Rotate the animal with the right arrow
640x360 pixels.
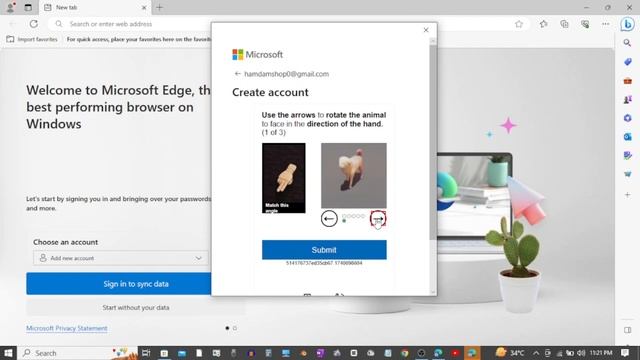click(x=378, y=219)
